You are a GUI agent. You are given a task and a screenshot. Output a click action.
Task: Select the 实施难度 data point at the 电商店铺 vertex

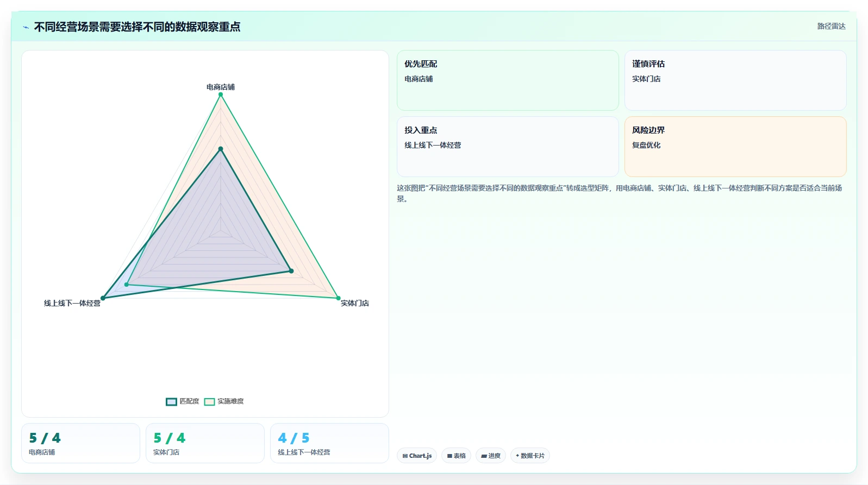pos(221,95)
